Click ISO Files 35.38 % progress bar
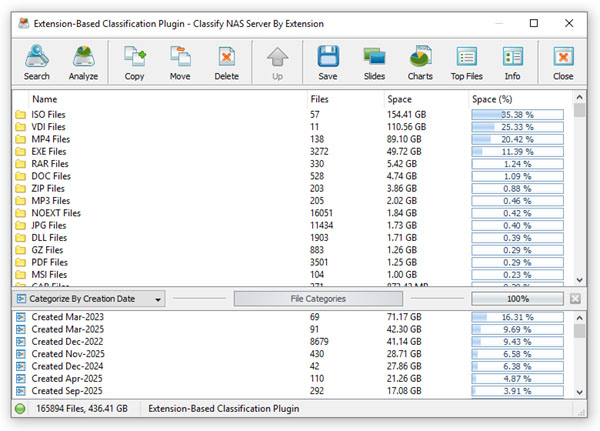This screenshot has height=431, width=600. point(517,114)
